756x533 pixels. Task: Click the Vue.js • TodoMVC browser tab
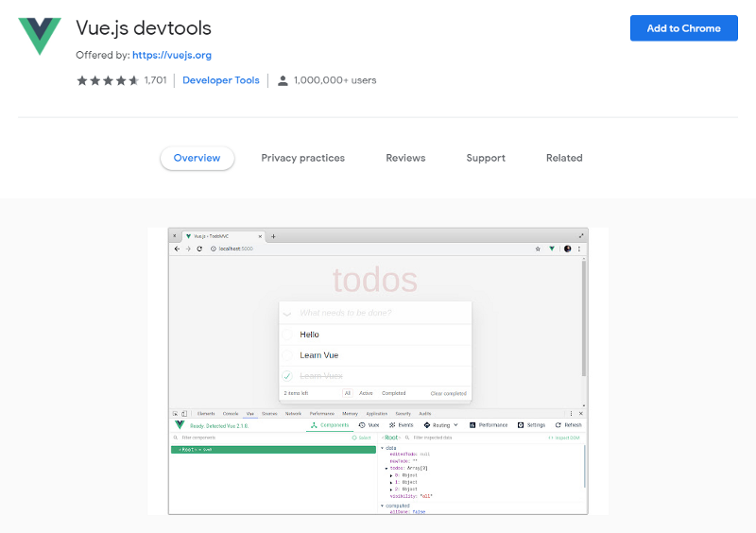pos(224,236)
